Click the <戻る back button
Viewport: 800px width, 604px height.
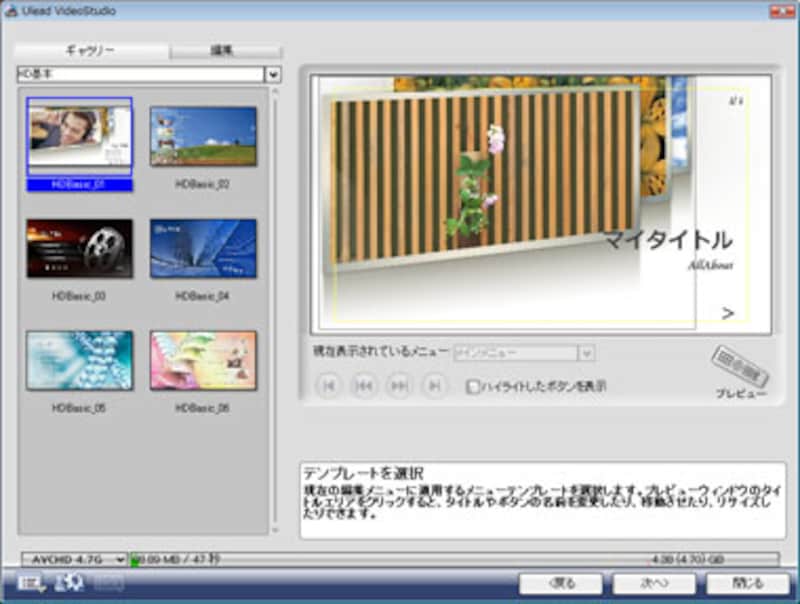pos(561,583)
